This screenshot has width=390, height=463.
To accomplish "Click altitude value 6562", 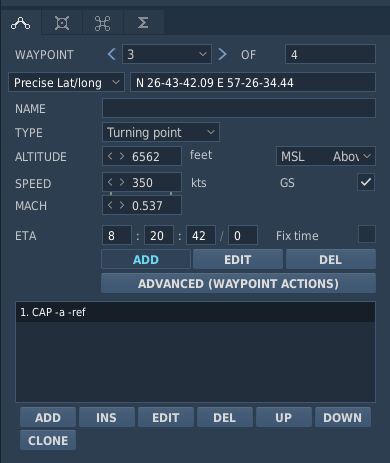I will coord(146,156).
